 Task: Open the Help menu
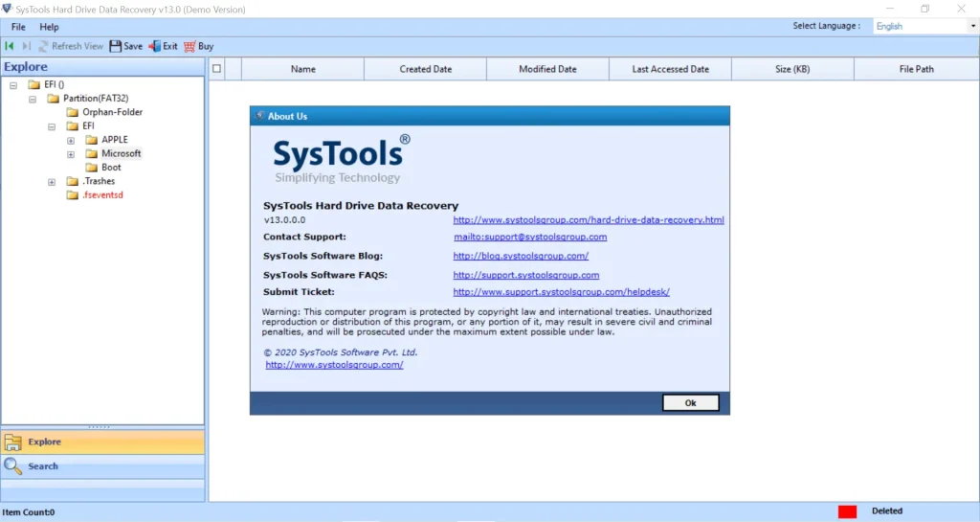pos(49,27)
